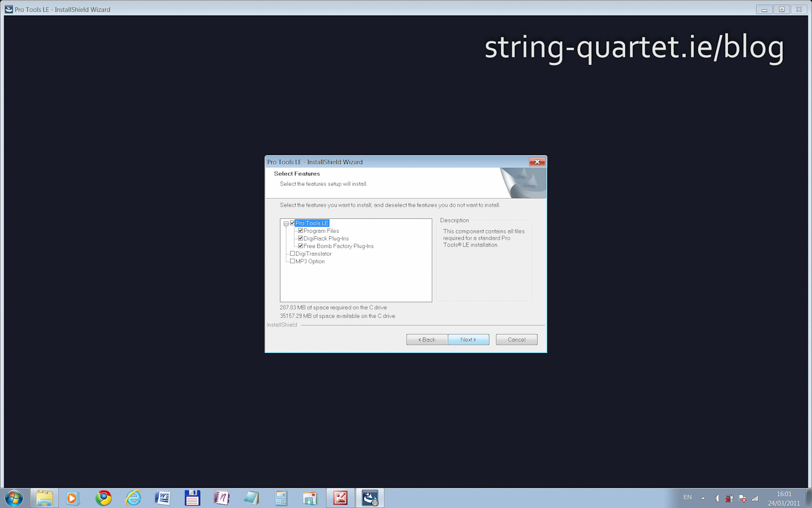
Task: Enable the DigiTranslator checkbox
Action: click(292, 253)
